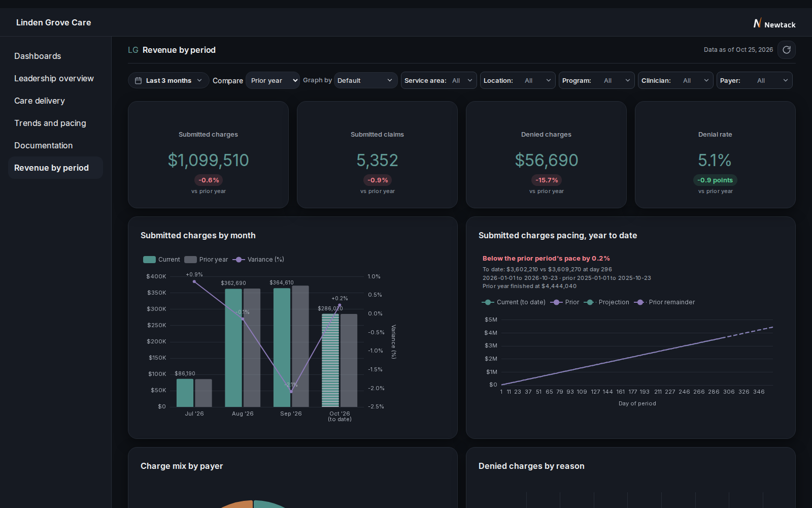
Task: Click the Submitted charges $1,099,510 value
Action: click(208, 161)
